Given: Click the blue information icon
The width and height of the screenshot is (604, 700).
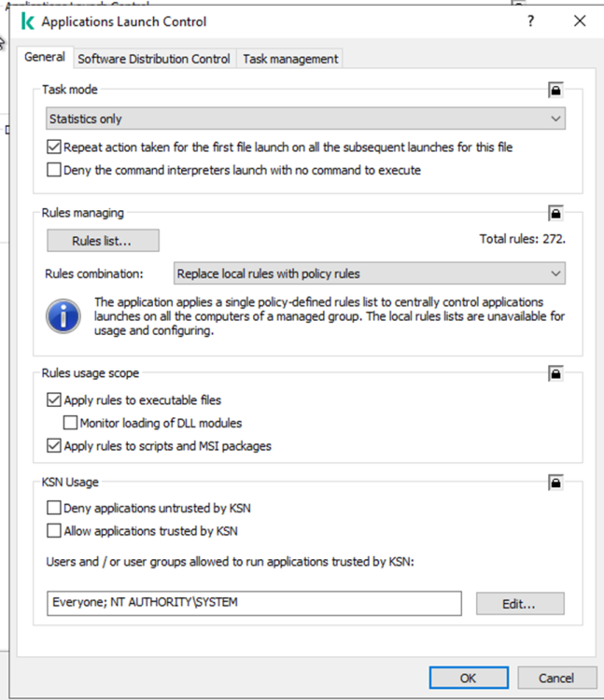Looking at the screenshot, I should tap(63, 316).
